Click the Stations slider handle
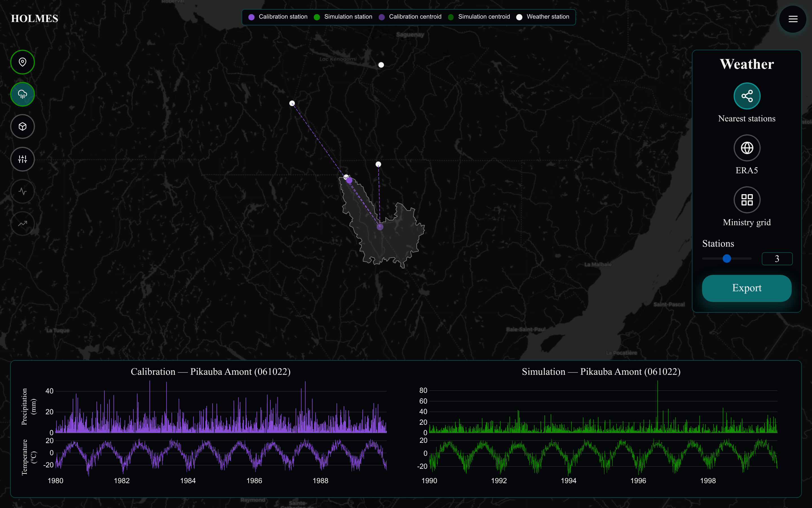The width and height of the screenshot is (812, 508). click(727, 259)
